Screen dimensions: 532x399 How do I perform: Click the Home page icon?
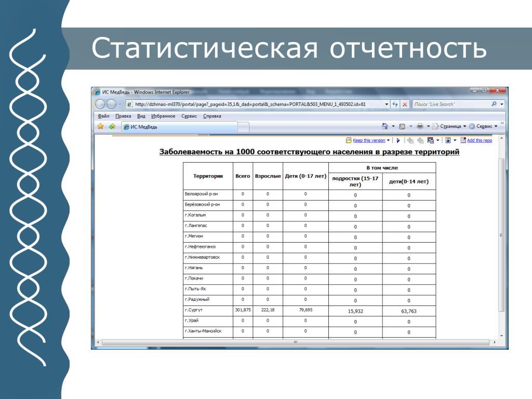(x=385, y=126)
